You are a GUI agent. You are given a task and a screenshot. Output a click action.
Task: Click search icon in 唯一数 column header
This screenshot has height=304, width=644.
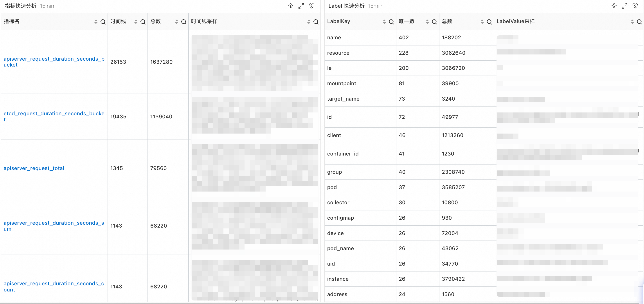point(435,22)
